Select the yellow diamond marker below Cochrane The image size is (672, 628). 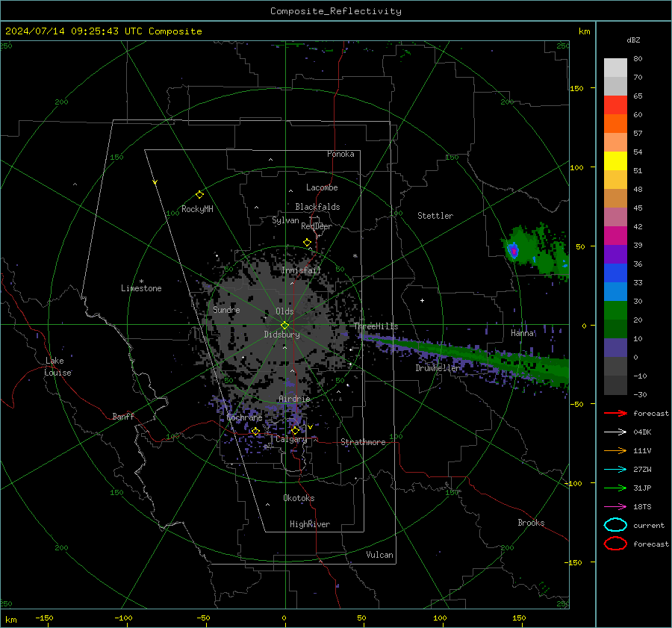coord(255,432)
